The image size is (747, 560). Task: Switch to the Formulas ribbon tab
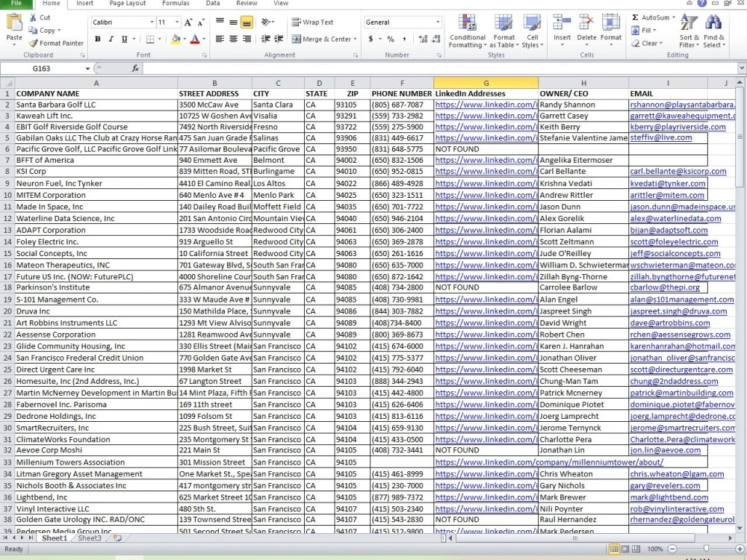pos(176,3)
